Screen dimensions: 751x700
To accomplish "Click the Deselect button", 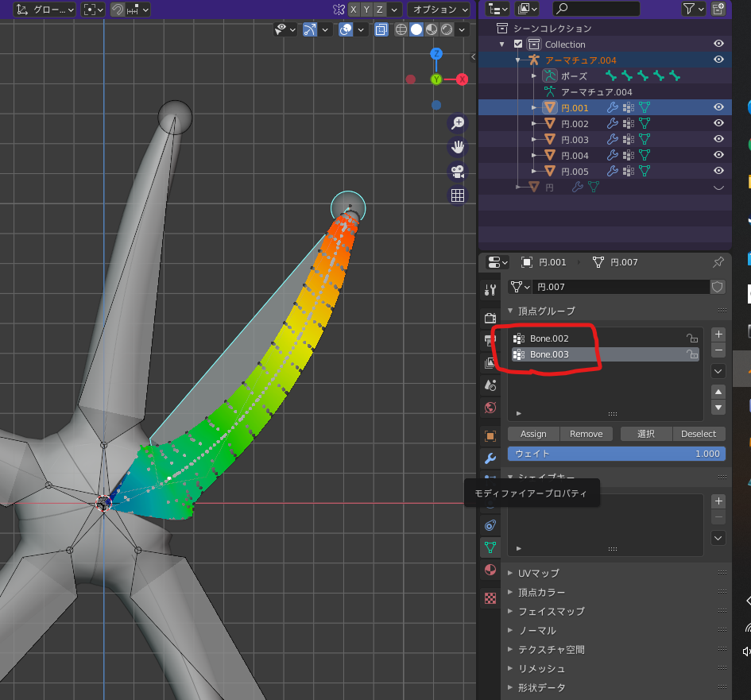I will [x=699, y=434].
